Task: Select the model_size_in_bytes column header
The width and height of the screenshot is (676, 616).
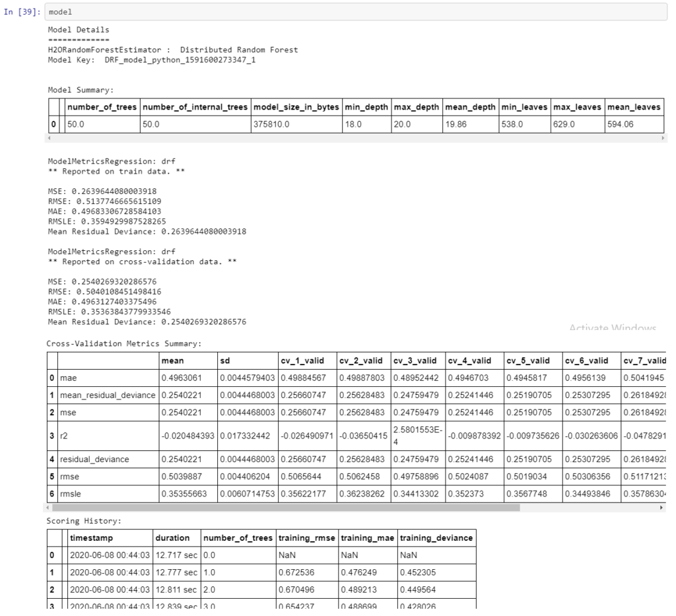Action: (x=296, y=107)
